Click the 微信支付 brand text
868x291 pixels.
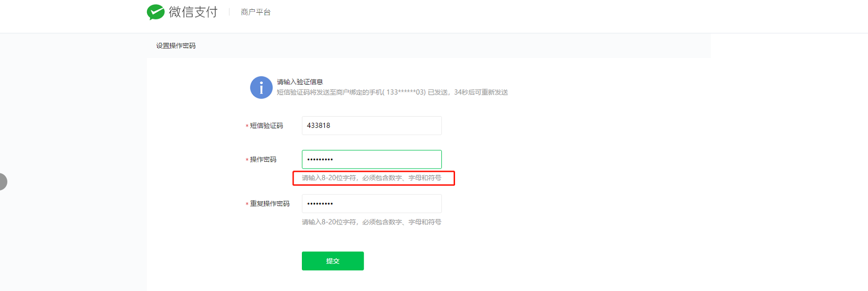coord(193,12)
